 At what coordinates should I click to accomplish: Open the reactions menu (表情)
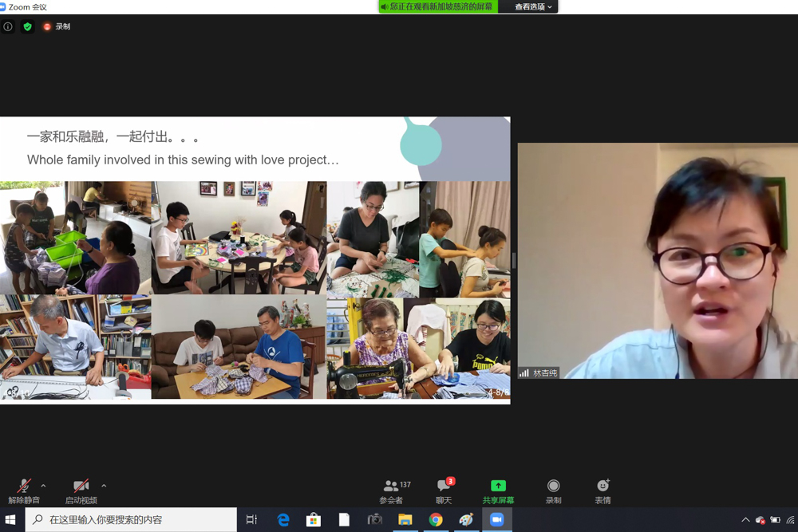[x=602, y=491]
